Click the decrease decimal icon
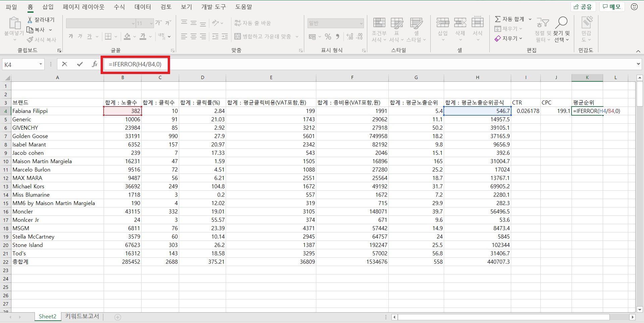 [x=359, y=36]
